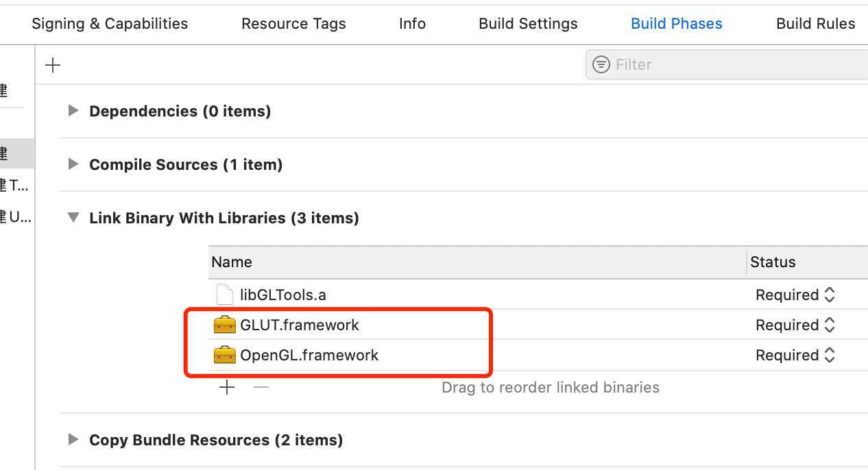Add a library with the plus button under the list
Image resolution: width=868 pixels, height=470 pixels.
(x=227, y=388)
